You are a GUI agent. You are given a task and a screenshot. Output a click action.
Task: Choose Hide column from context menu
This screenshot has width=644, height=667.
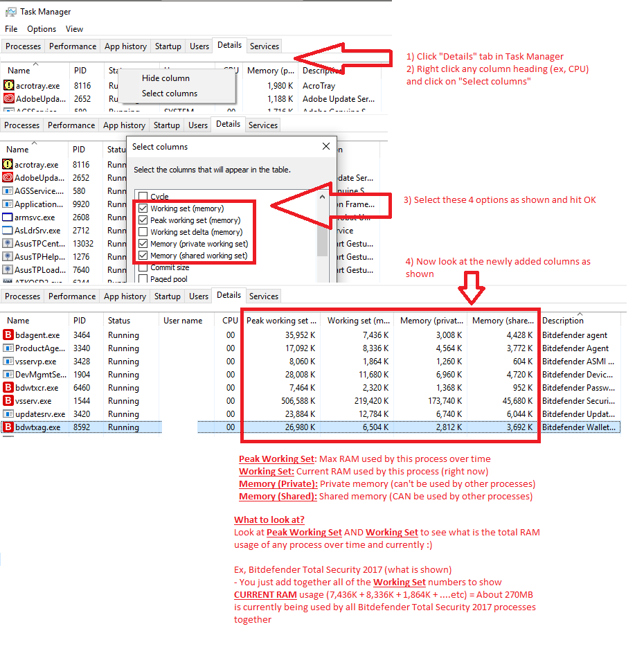click(166, 78)
